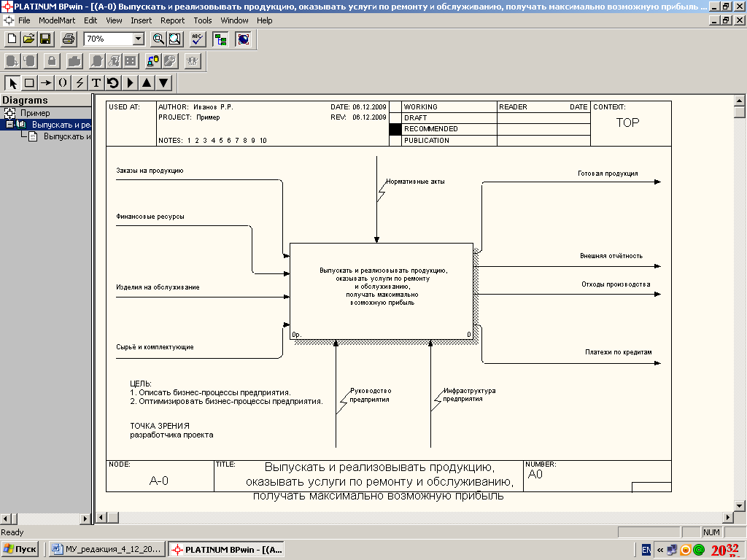Viewport: 747px width, 560px height.
Task: Click the vertical scrollbar down arrow
Action: (x=739, y=506)
